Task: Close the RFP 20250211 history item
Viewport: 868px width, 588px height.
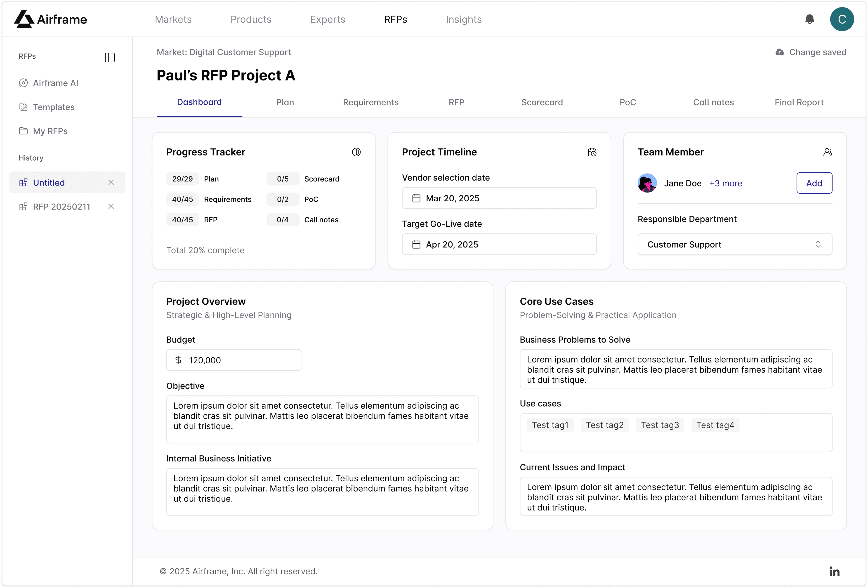Action: [111, 207]
